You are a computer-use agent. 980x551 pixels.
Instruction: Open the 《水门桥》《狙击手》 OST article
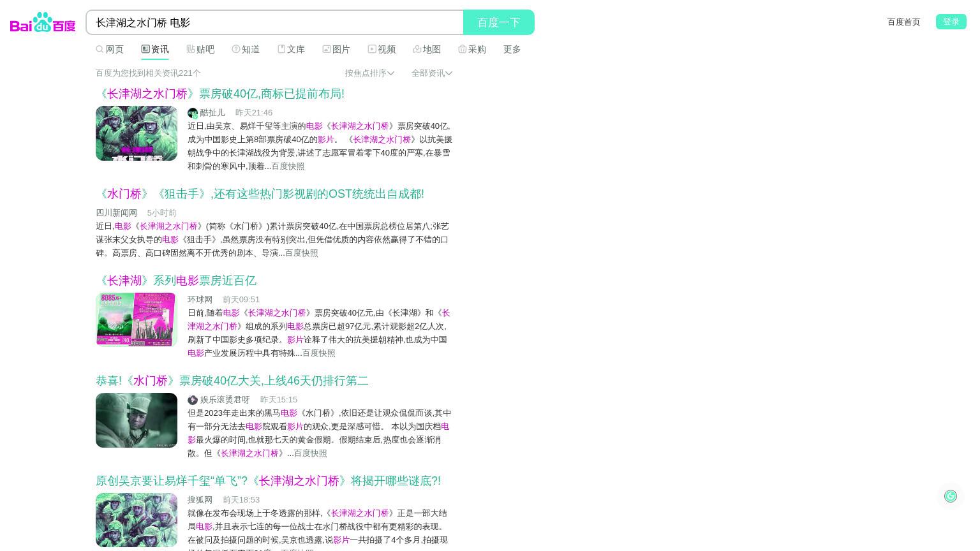260,194
